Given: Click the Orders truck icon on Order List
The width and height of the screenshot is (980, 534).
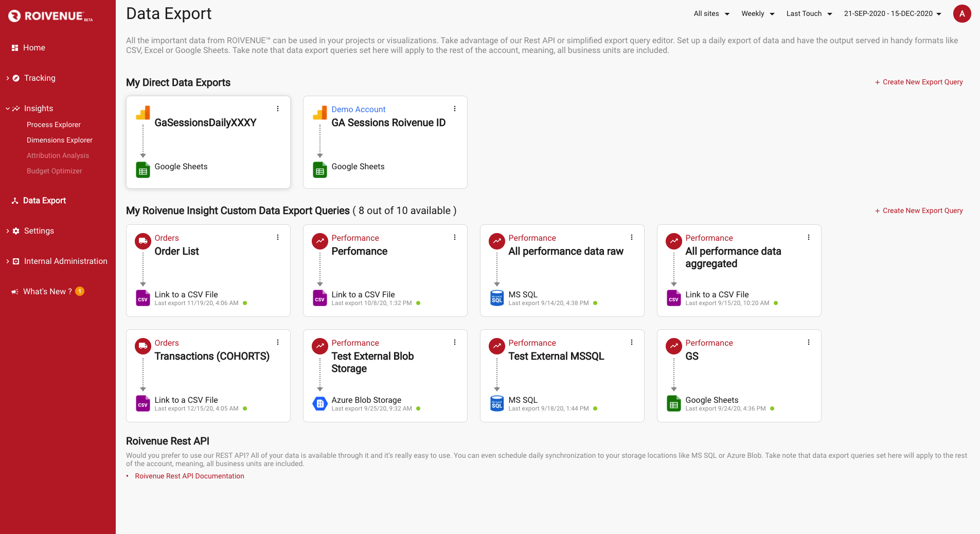Looking at the screenshot, I should (x=143, y=241).
